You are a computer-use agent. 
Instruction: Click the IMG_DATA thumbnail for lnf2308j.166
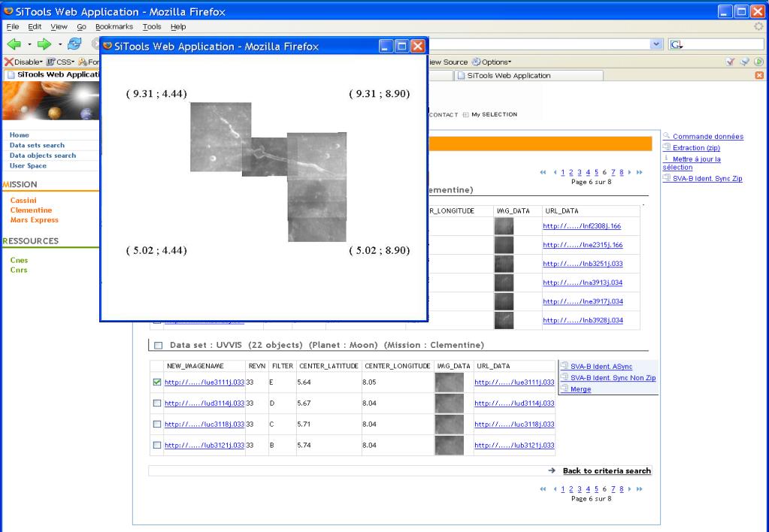coord(504,226)
